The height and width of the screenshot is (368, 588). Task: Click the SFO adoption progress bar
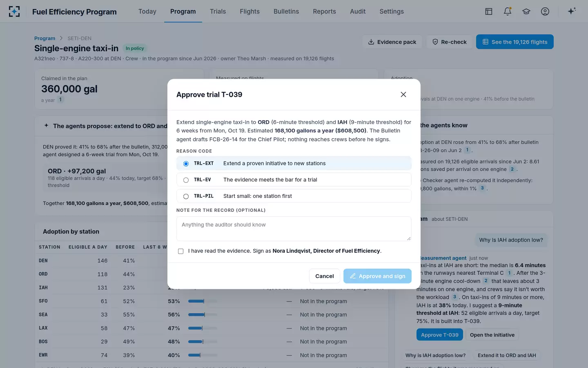(x=203, y=301)
